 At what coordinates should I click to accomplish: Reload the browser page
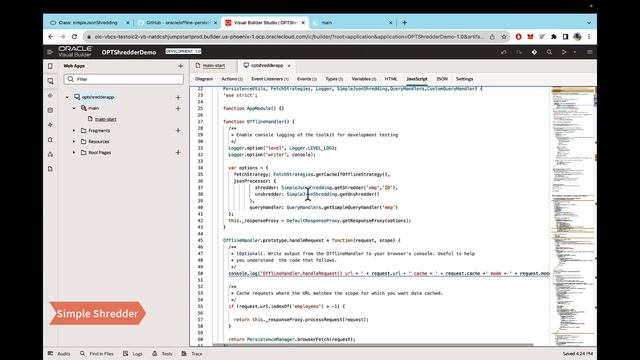point(74,37)
